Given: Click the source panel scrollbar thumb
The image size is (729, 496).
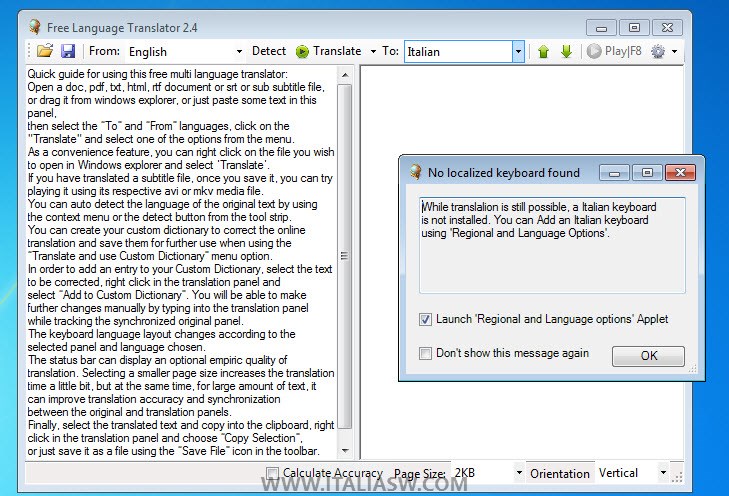Looking at the screenshot, I should point(345,256).
